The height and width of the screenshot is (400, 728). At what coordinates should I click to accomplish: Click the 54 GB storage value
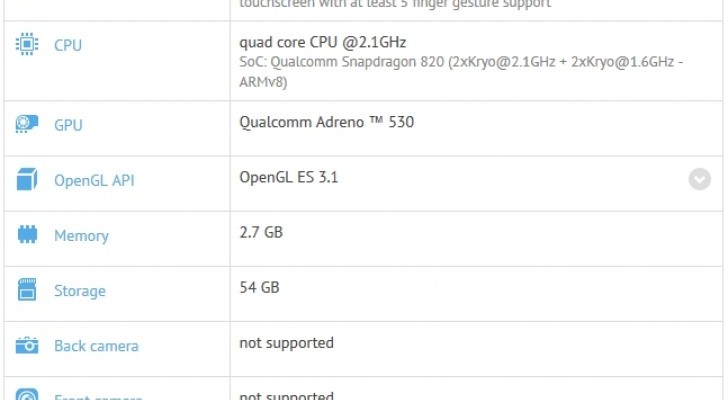point(259,288)
